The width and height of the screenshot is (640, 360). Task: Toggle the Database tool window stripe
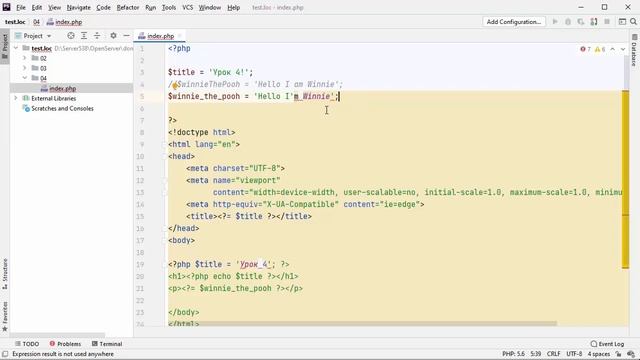click(x=634, y=51)
